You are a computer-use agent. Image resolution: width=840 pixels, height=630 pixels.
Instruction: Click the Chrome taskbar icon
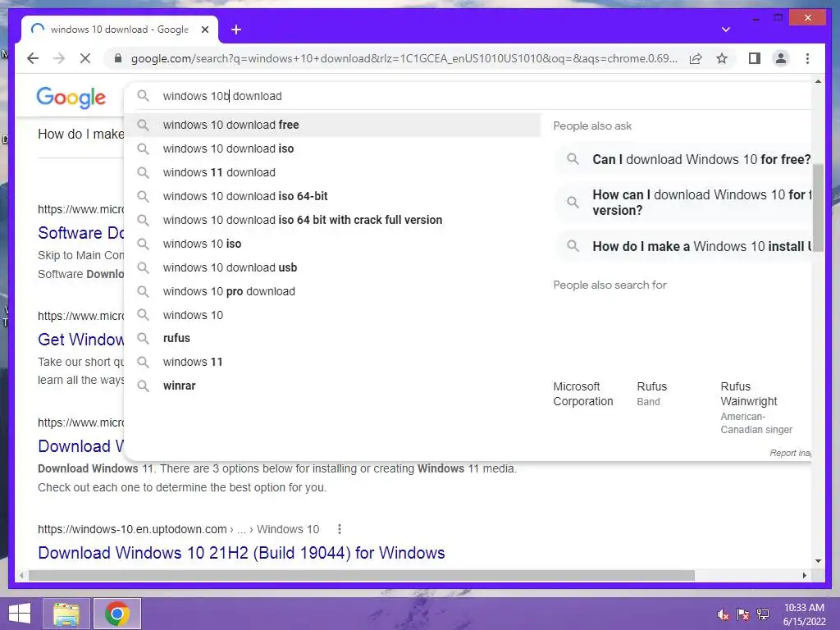coord(116,614)
